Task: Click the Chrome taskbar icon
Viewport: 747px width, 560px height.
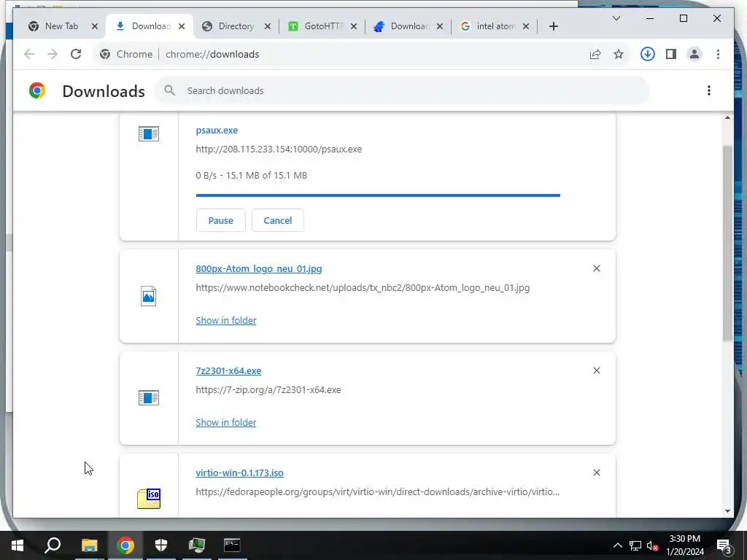Action: [x=125, y=545]
